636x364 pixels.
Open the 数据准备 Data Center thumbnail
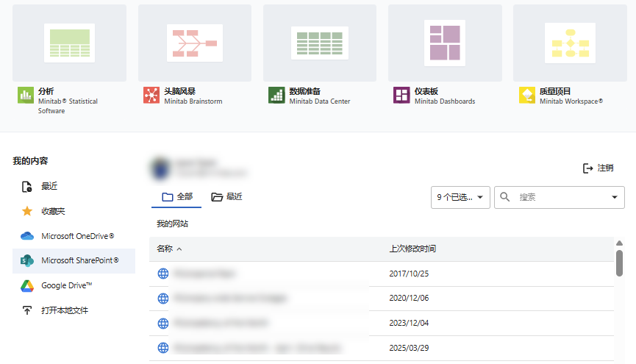(320, 43)
